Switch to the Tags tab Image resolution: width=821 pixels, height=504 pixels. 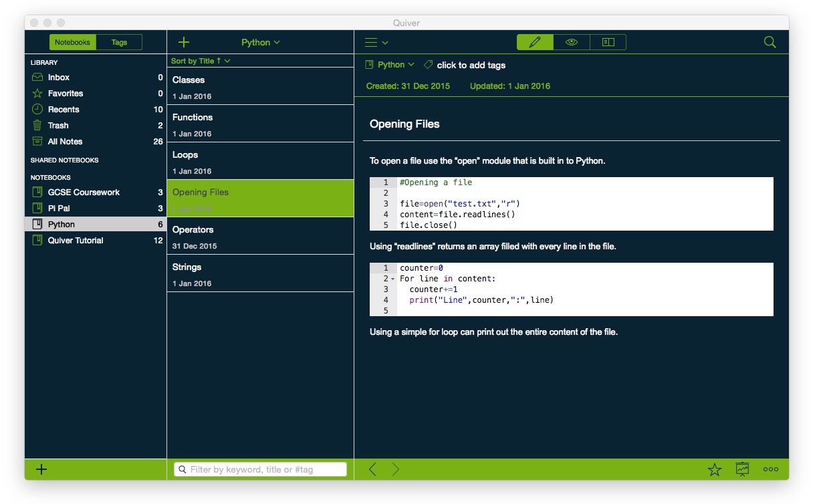pos(119,42)
